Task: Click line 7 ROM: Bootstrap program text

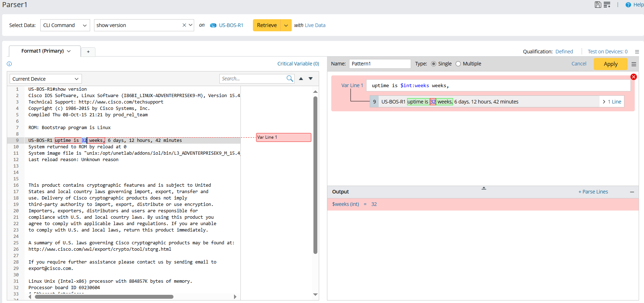Action: 69,128
